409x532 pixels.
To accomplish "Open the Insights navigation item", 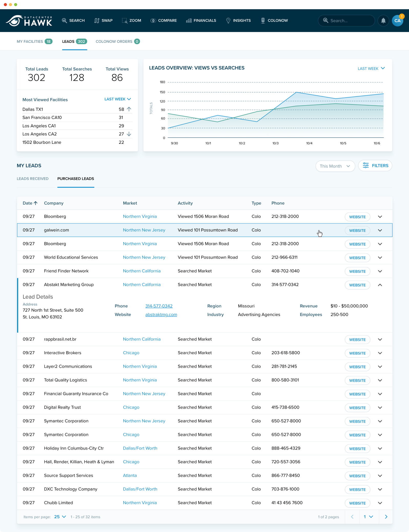I will pyautogui.click(x=238, y=21).
